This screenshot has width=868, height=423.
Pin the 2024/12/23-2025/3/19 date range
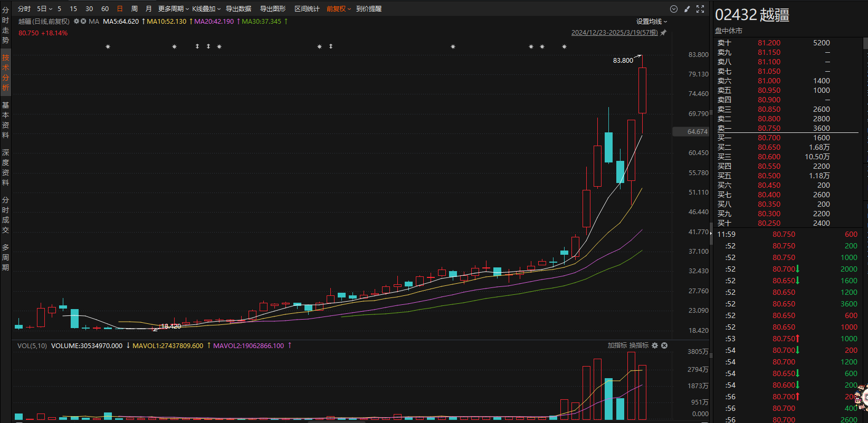[x=663, y=33]
